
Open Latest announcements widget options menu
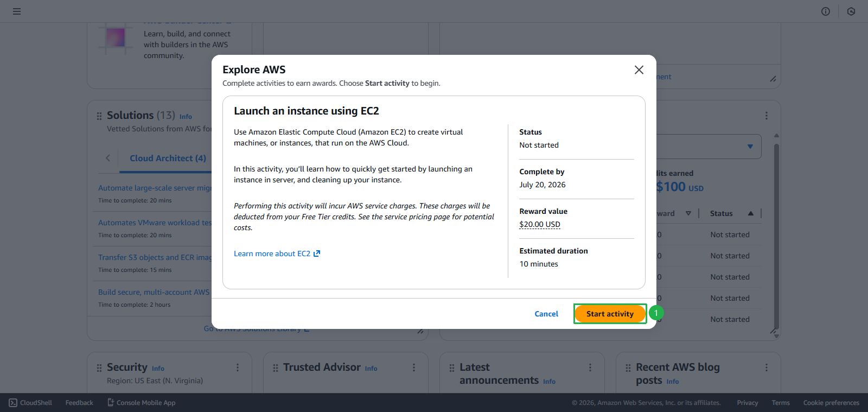tap(590, 367)
